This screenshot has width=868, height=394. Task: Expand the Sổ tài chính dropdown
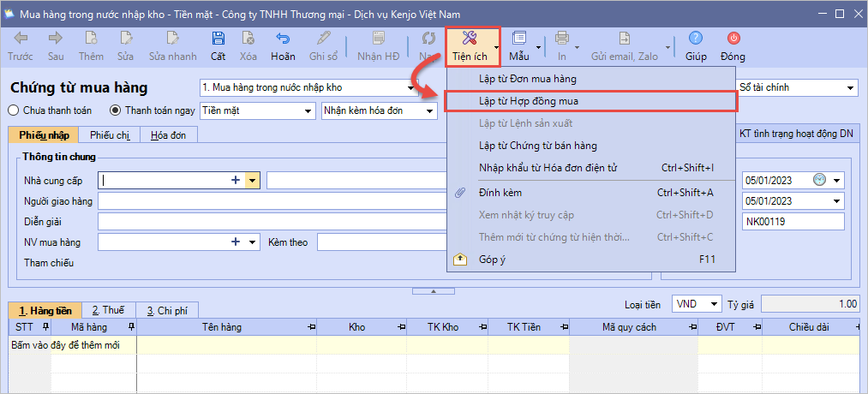coord(850,87)
